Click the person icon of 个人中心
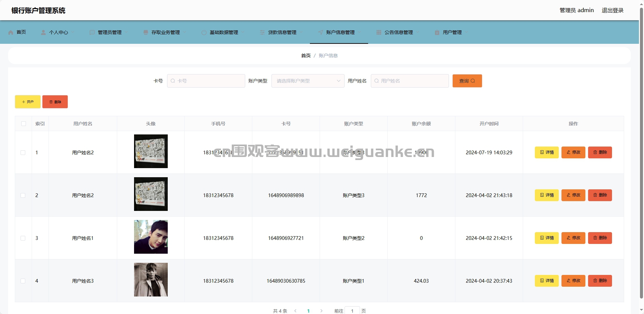 [43, 32]
